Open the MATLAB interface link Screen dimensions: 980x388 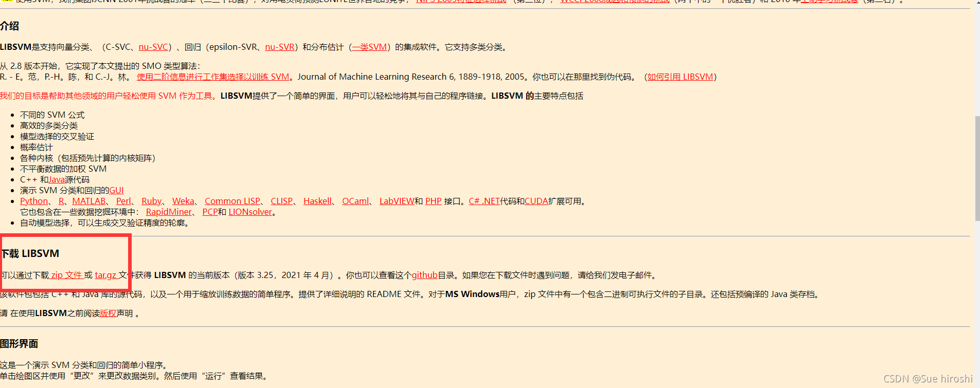[89, 201]
